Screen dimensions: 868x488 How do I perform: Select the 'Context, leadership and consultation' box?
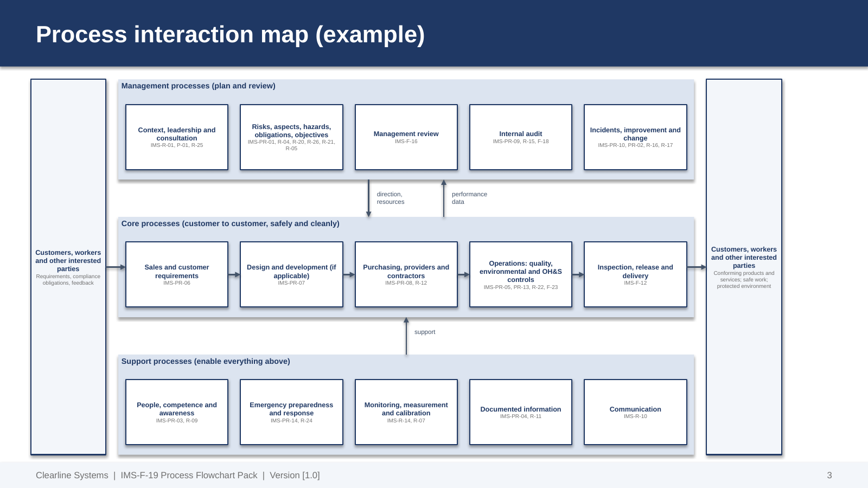coord(177,137)
